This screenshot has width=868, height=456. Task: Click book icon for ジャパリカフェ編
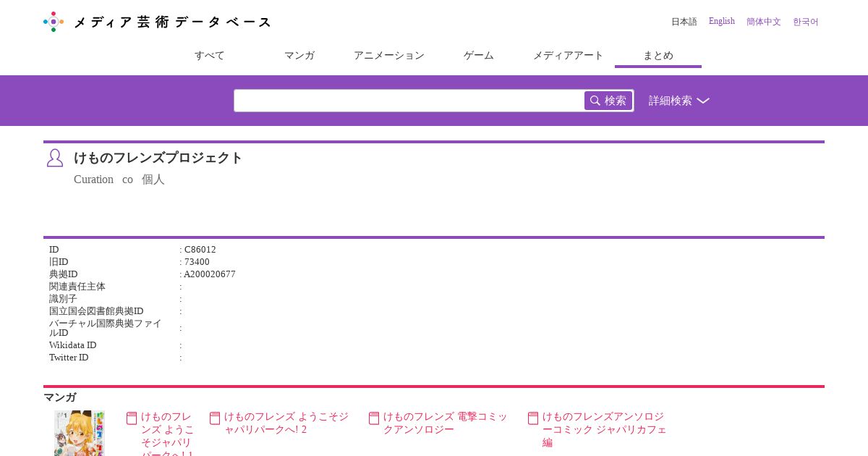pyautogui.click(x=533, y=418)
